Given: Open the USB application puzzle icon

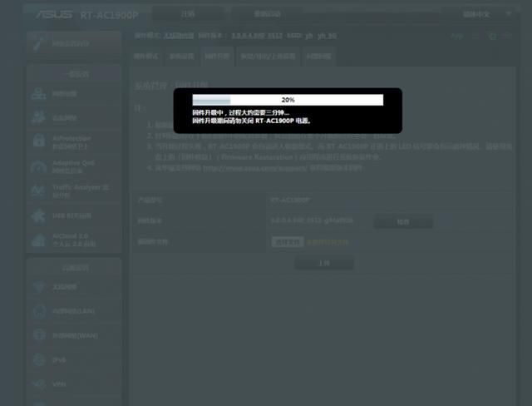Looking at the screenshot, I should [38, 216].
